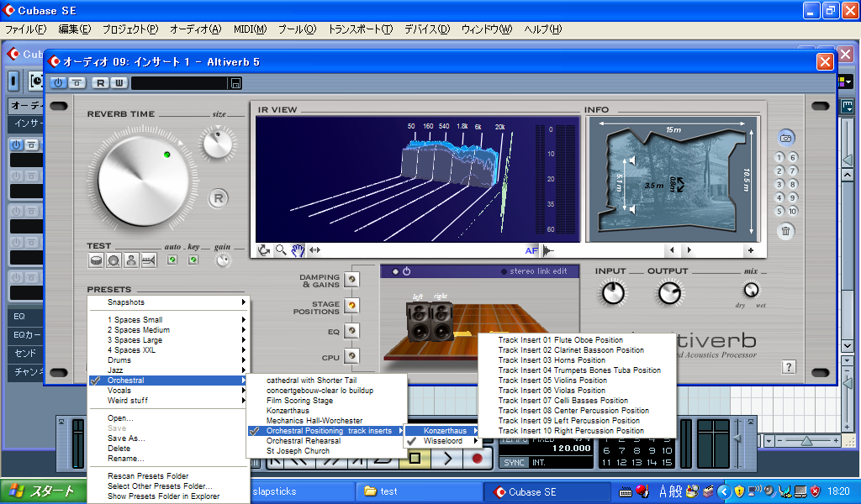Click the snapshot trash can icon
This screenshot has width=861, height=504.
[786, 231]
